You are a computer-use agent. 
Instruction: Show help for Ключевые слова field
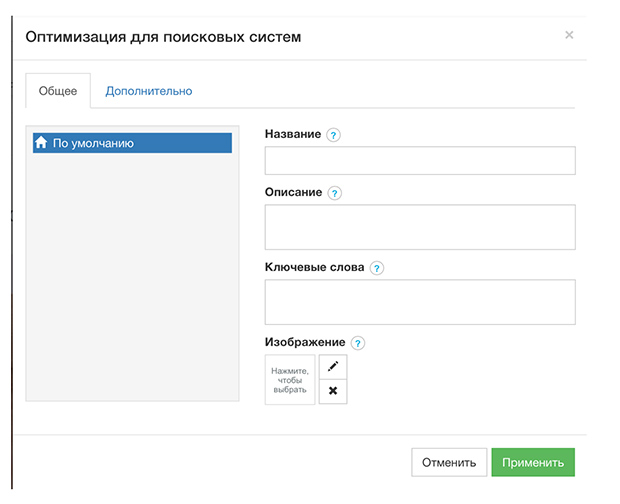pyautogui.click(x=377, y=268)
